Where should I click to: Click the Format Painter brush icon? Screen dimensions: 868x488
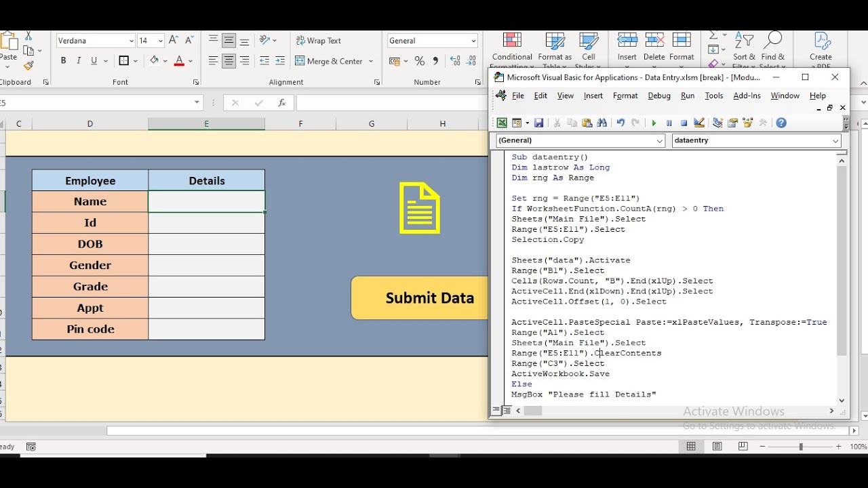(x=28, y=66)
